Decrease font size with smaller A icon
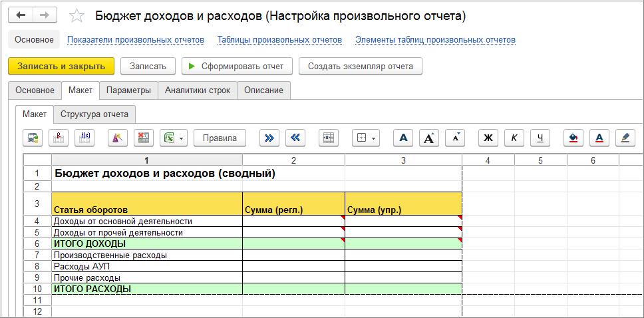This screenshot has width=644, height=318. pyautogui.click(x=455, y=138)
